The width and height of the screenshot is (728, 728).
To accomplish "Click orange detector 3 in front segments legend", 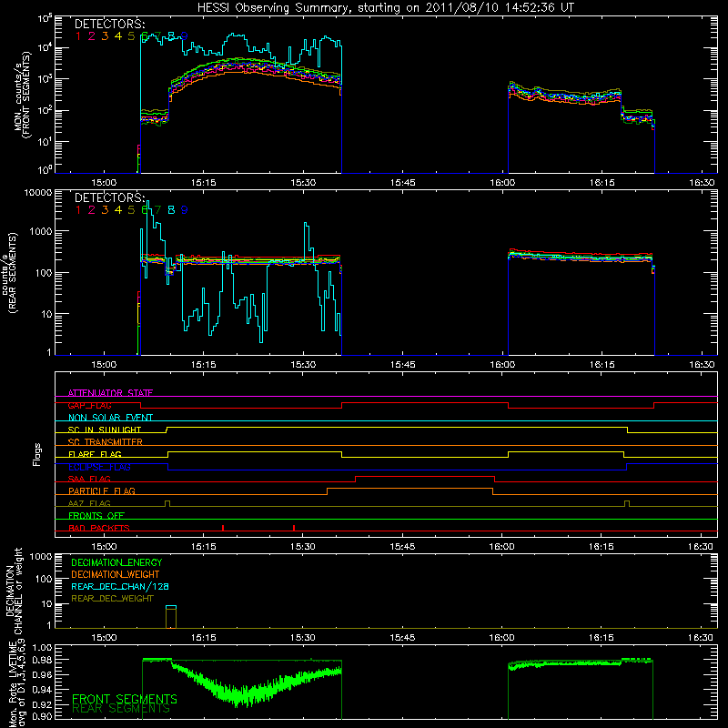I will pos(105,36).
